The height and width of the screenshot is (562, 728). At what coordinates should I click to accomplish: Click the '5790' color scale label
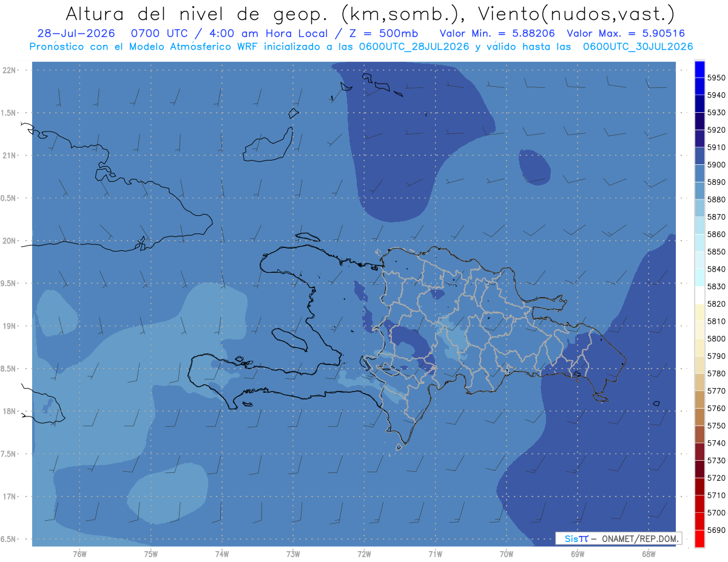[x=716, y=356]
